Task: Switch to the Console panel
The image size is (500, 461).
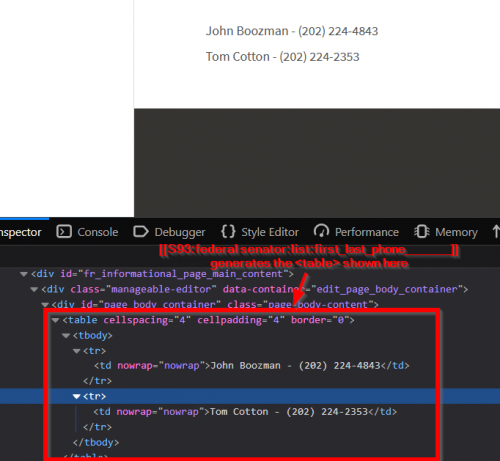Action: pyautogui.click(x=87, y=232)
